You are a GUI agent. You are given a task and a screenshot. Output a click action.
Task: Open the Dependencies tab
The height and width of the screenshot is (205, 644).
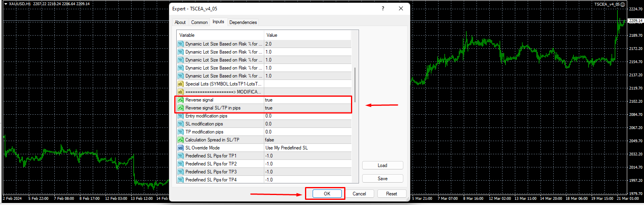(x=243, y=22)
